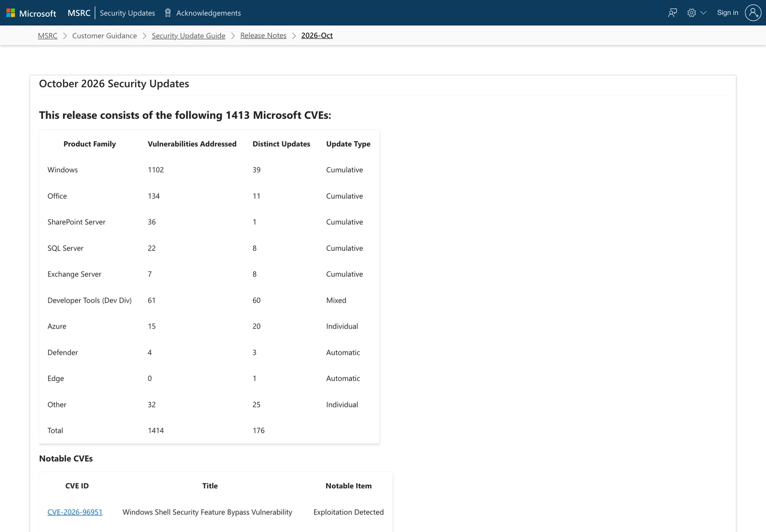The width and height of the screenshot is (766, 532).
Task: Select the Other row label
Action: pyautogui.click(x=56, y=405)
